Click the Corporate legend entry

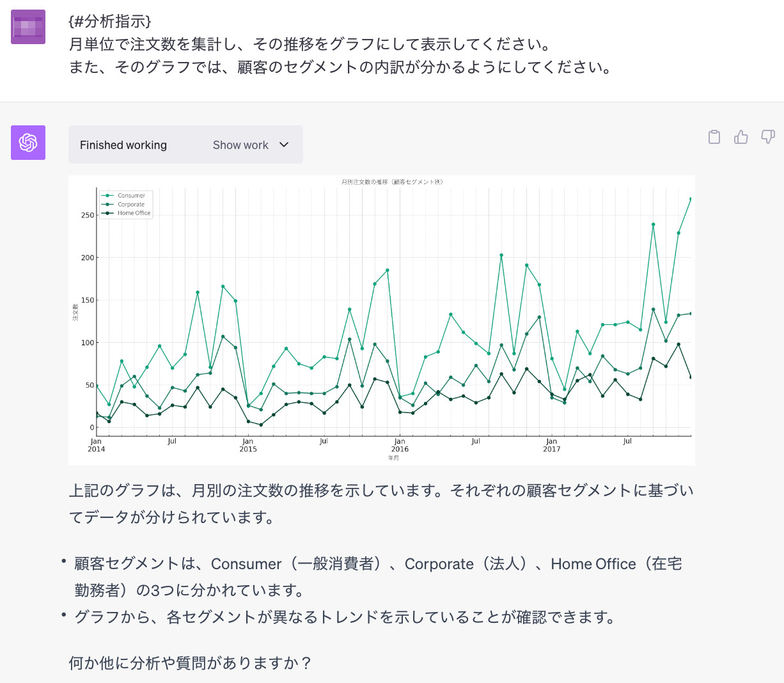(x=130, y=205)
